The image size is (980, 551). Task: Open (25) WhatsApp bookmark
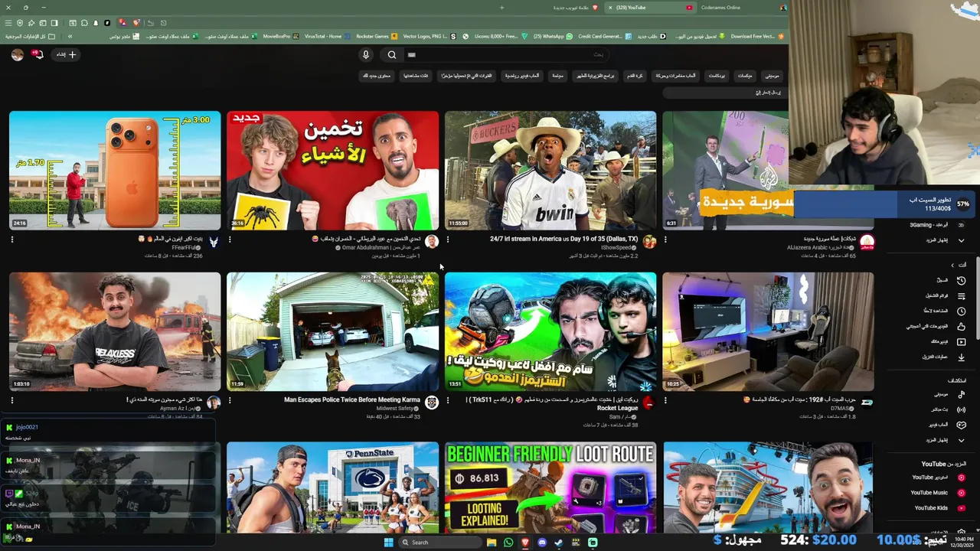pos(553,36)
